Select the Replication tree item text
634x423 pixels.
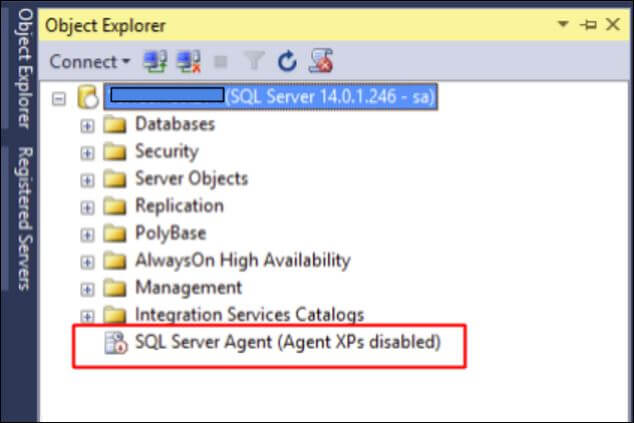click(179, 206)
